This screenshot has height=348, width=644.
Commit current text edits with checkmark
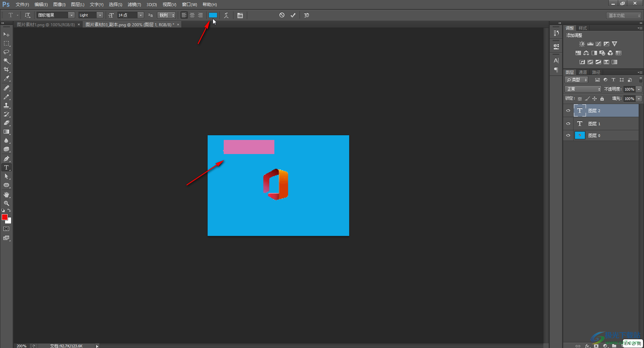tap(293, 15)
